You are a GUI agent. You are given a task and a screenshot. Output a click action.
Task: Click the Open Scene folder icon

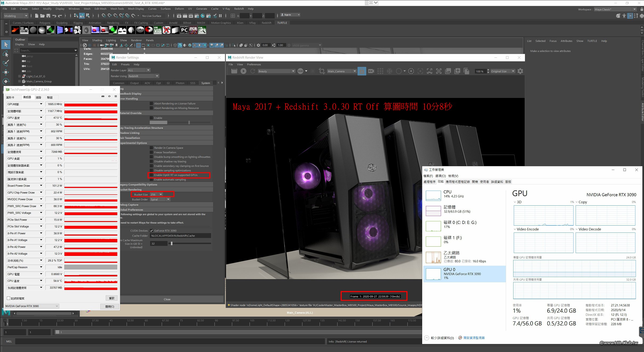tap(42, 16)
